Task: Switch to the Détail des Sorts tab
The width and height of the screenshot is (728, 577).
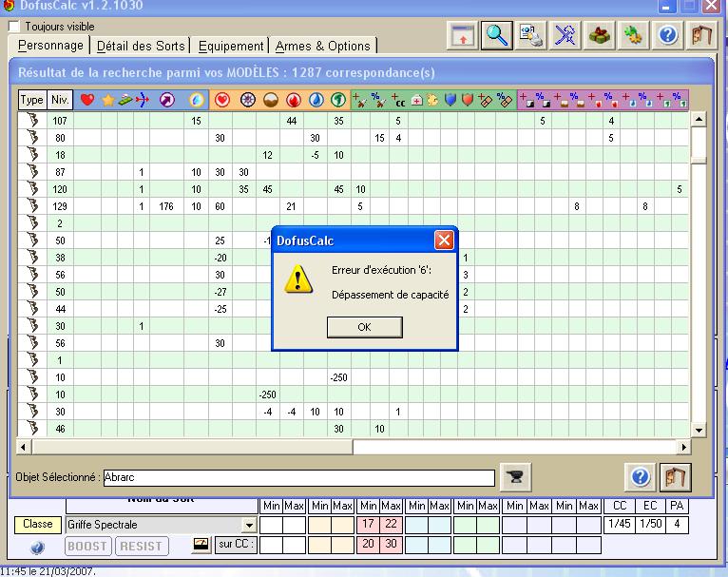Action: point(141,46)
